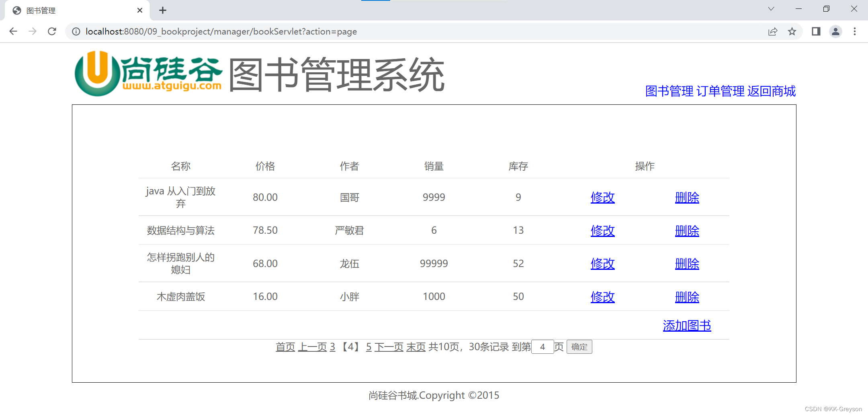Click the 图书管理系统 page title

(x=337, y=74)
